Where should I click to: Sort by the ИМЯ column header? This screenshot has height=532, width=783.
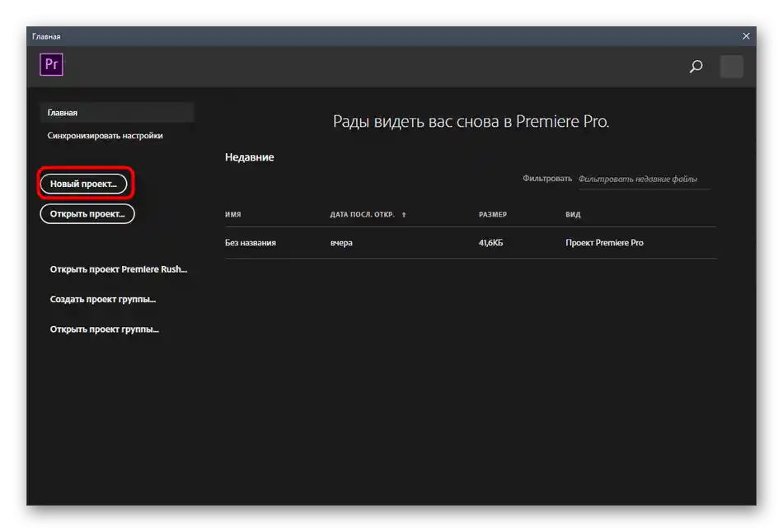(x=232, y=214)
